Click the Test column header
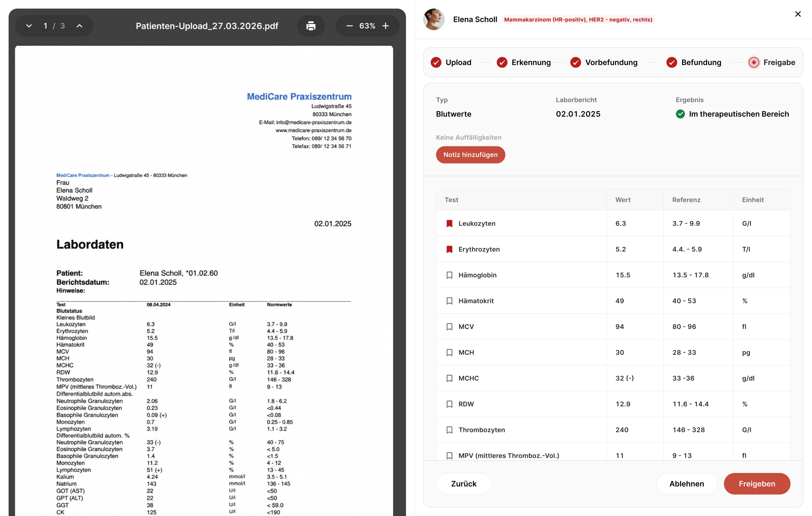This screenshot has width=812, height=516. 451,200
